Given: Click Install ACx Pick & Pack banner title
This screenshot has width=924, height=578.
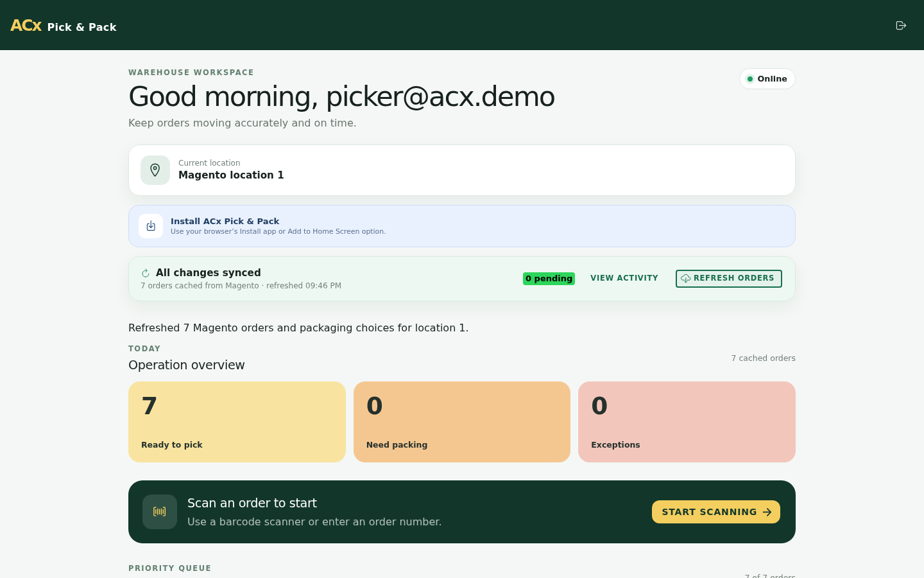Looking at the screenshot, I should pyautogui.click(x=225, y=221).
